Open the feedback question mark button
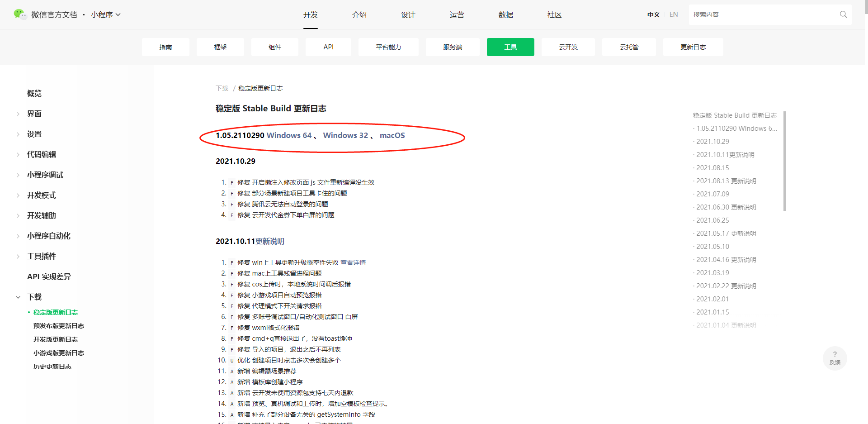This screenshot has height=424, width=868. pos(835,358)
